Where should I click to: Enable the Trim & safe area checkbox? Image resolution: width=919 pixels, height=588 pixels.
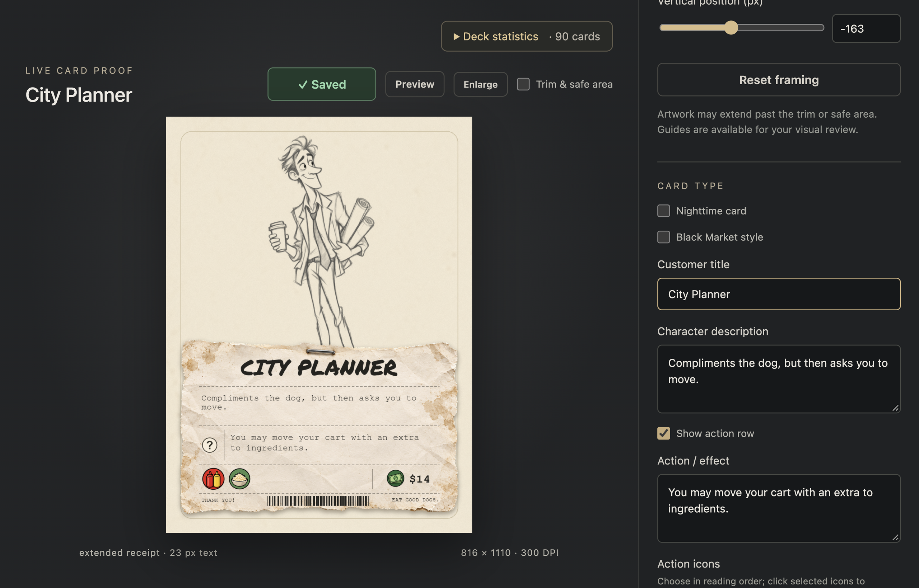click(x=523, y=84)
